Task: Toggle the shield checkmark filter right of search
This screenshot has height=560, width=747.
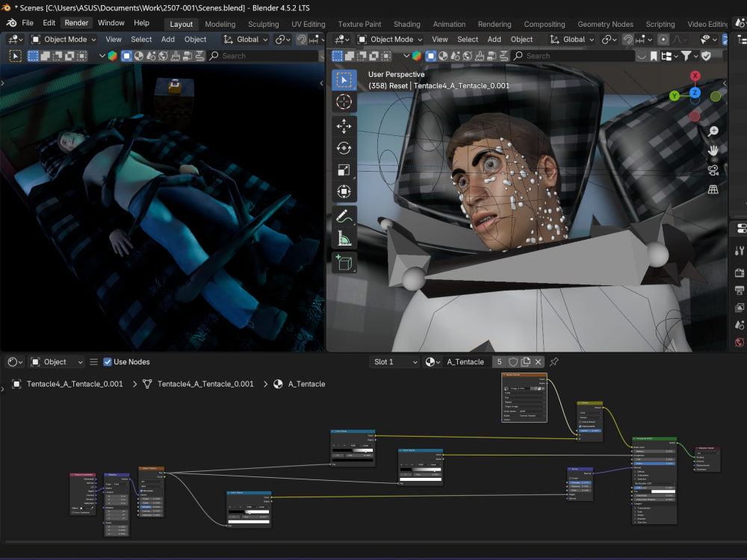Action: pos(706,56)
